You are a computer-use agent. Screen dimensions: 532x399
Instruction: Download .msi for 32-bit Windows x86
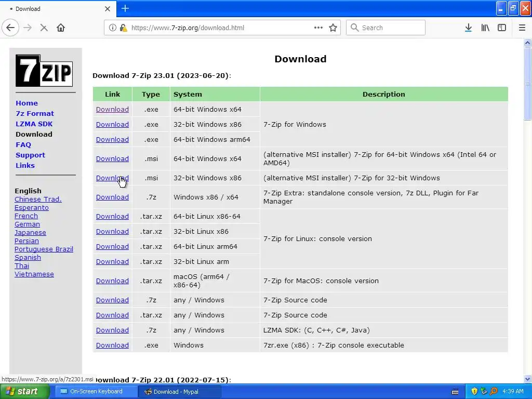112,178
